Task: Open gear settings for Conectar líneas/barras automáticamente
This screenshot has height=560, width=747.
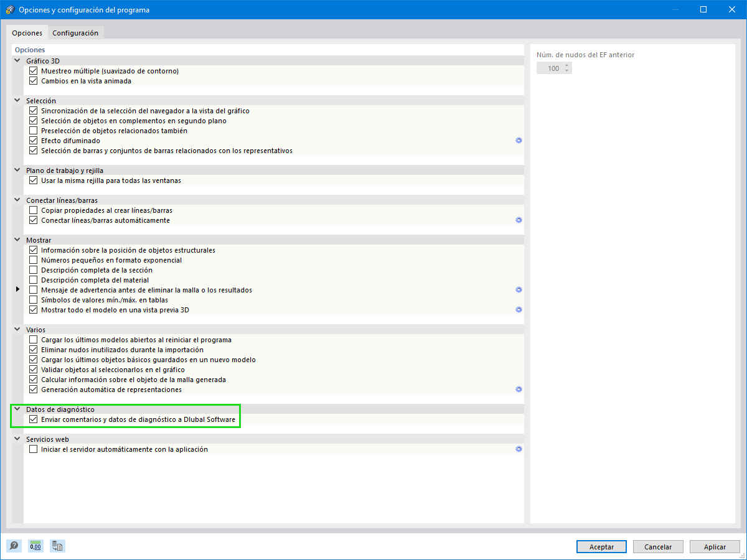Action: (519, 220)
